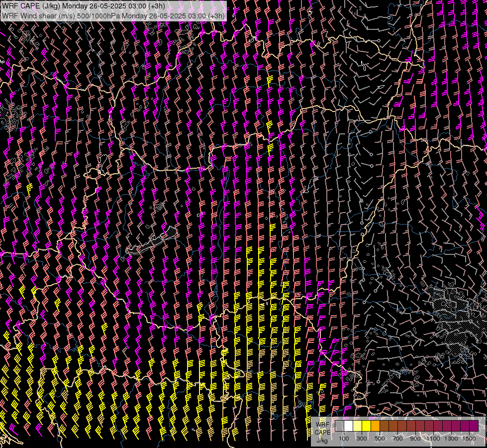This screenshot has width=487, height=448.
Task: Click the pale yellow 200–300 J/kg legend swatch
Action: 358,426
